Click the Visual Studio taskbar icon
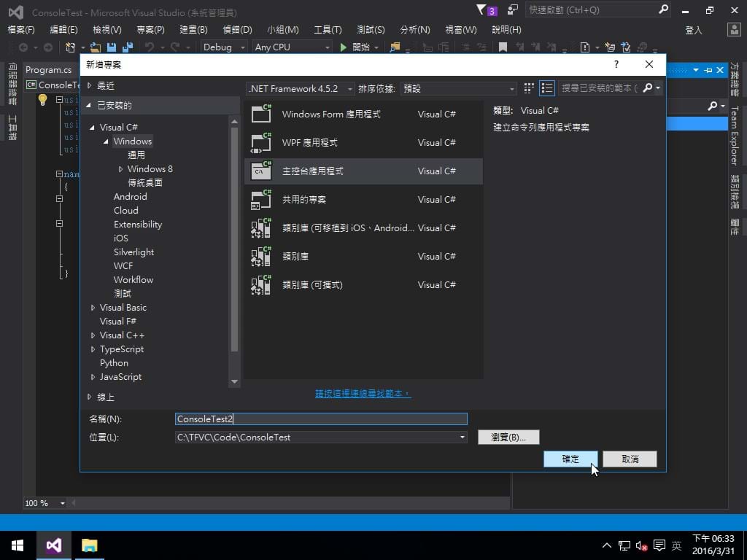This screenshot has height=560, width=747. [x=54, y=545]
